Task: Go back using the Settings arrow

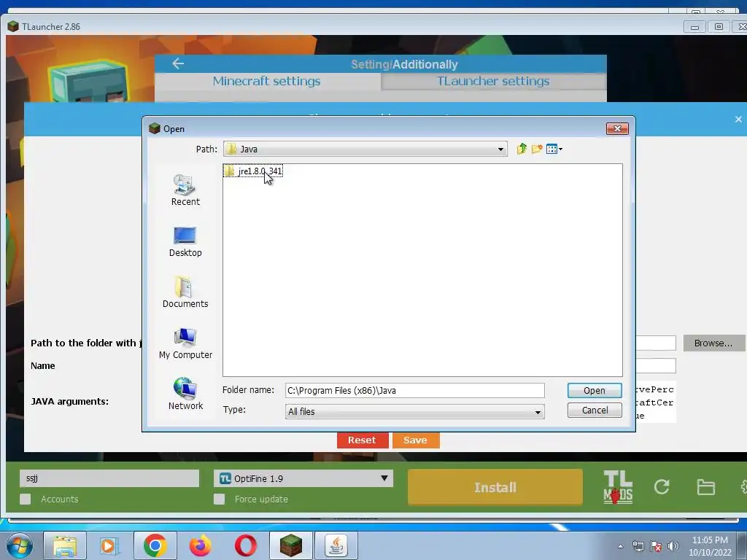Action: 178,63
